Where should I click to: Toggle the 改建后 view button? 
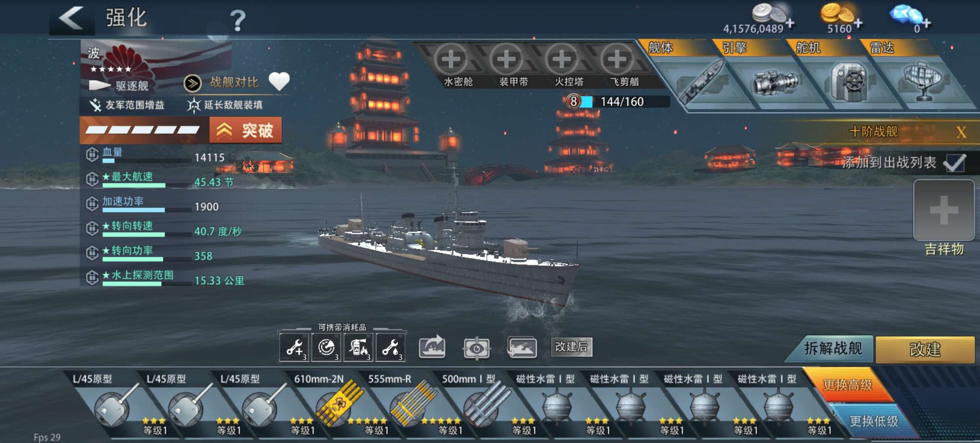[x=571, y=347]
